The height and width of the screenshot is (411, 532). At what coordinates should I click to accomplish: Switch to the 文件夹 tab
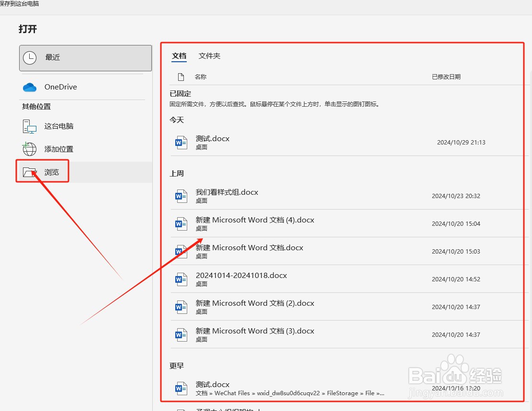(209, 56)
